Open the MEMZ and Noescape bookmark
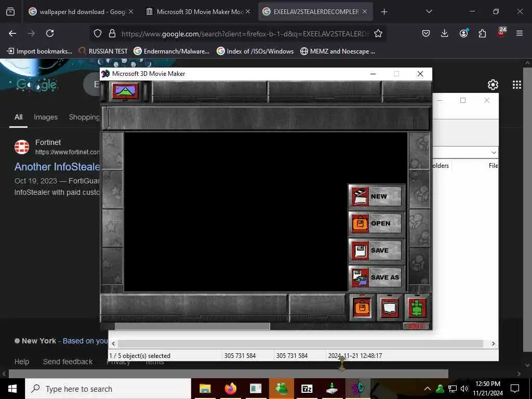 [x=338, y=51]
